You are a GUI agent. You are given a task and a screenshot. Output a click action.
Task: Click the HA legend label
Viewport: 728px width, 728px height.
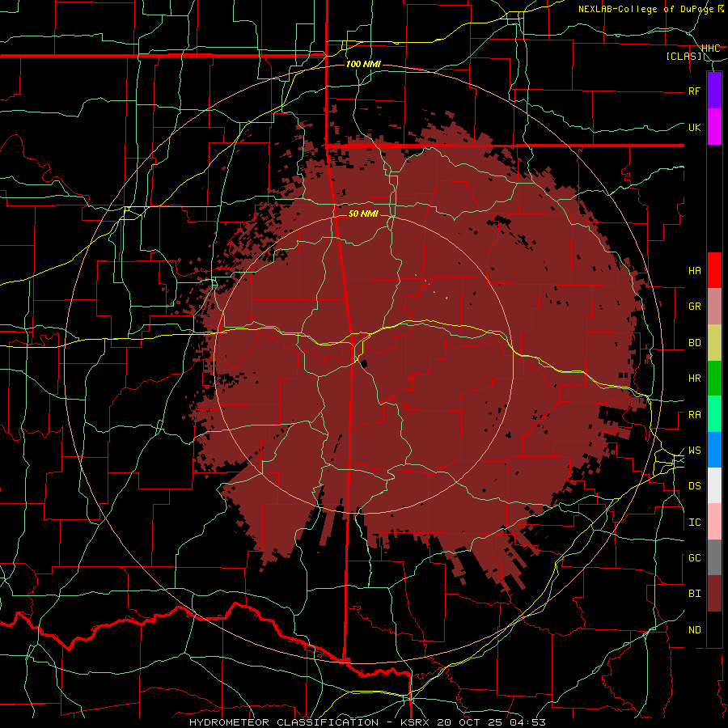coord(695,271)
